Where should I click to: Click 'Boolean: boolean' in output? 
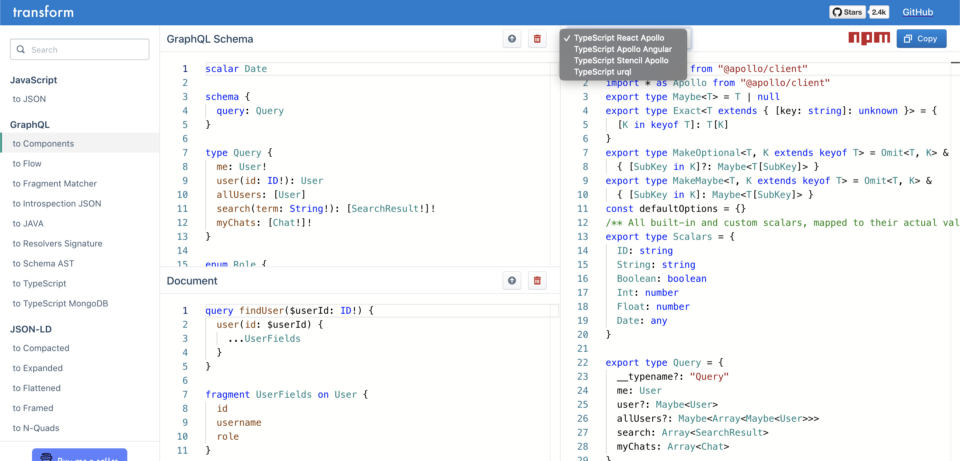662,279
